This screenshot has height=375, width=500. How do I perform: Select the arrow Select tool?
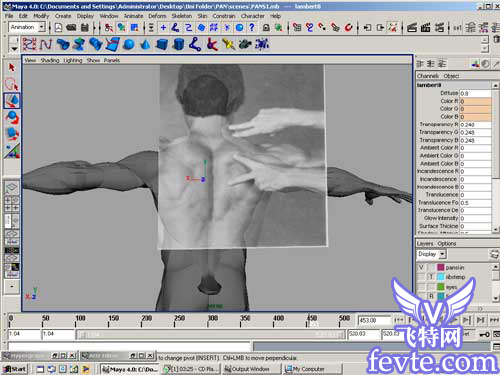tap(12, 68)
